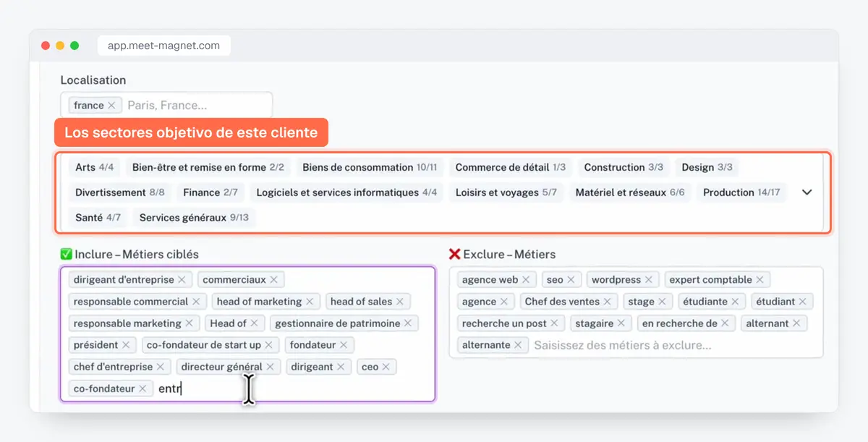Click the app.meet-magnet.com address bar
Screen dimensions: 868x442
[x=163, y=46]
